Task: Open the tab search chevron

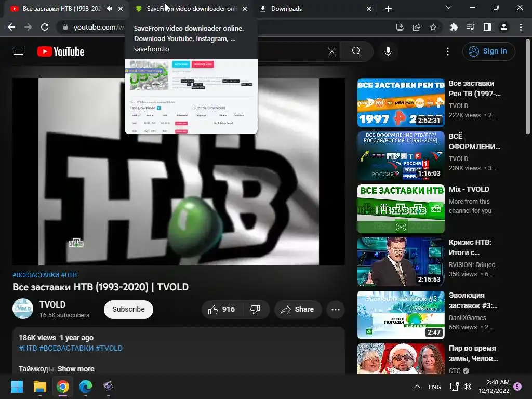Action: point(448,7)
